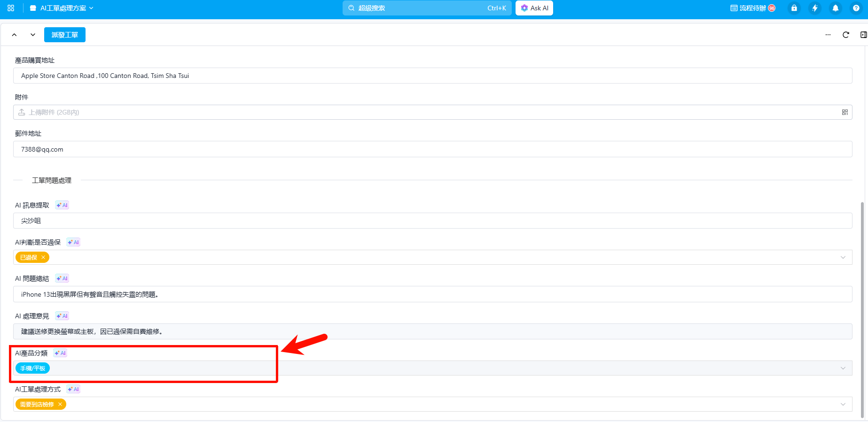
Task: Expand the AI判斷是否過保 dropdown
Action: (843, 257)
